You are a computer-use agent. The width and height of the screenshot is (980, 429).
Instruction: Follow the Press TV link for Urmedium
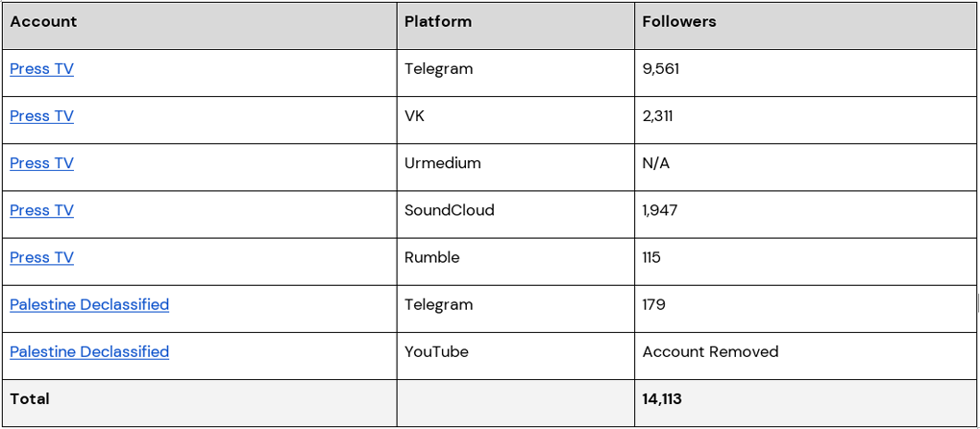point(41,163)
